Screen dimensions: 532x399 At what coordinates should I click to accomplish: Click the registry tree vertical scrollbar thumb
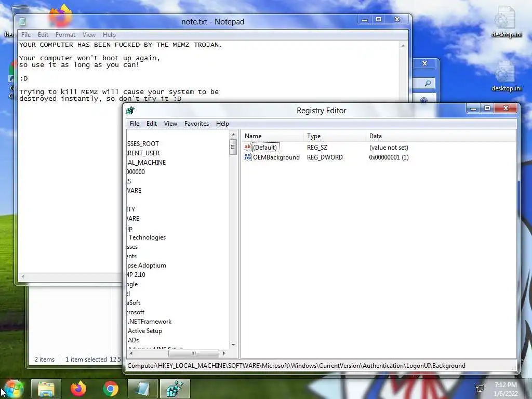[x=233, y=147]
